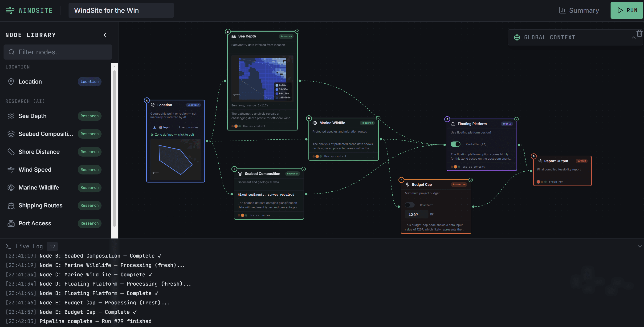Select the Shipping Routes node icon
Viewport: 644px width, 327px height.
coord(11,205)
